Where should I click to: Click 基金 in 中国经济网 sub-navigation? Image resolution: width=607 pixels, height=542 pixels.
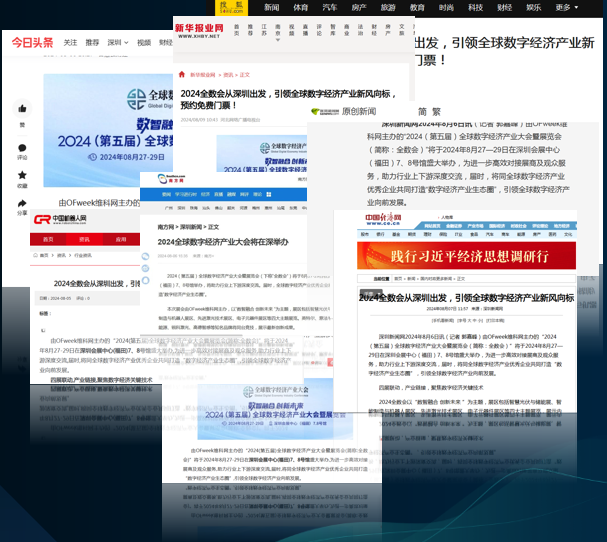[396, 234]
